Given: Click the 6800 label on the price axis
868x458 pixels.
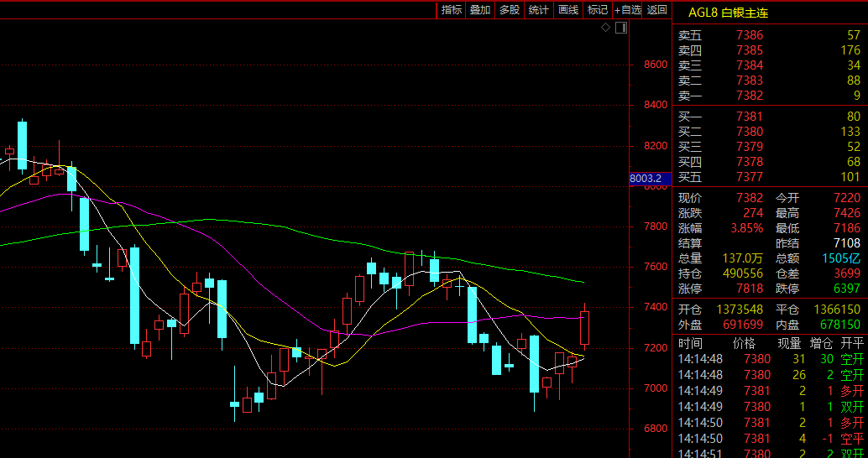Looking at the screenshot, I should pos(656,429).
